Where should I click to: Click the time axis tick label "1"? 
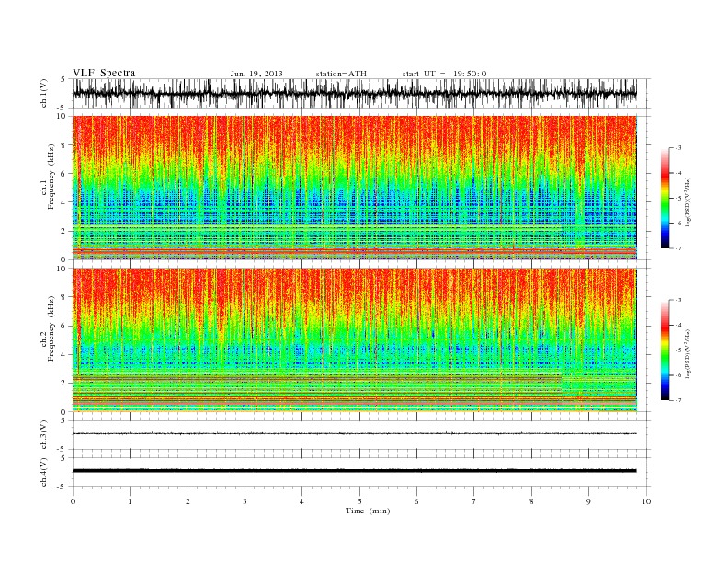(130, 501)
